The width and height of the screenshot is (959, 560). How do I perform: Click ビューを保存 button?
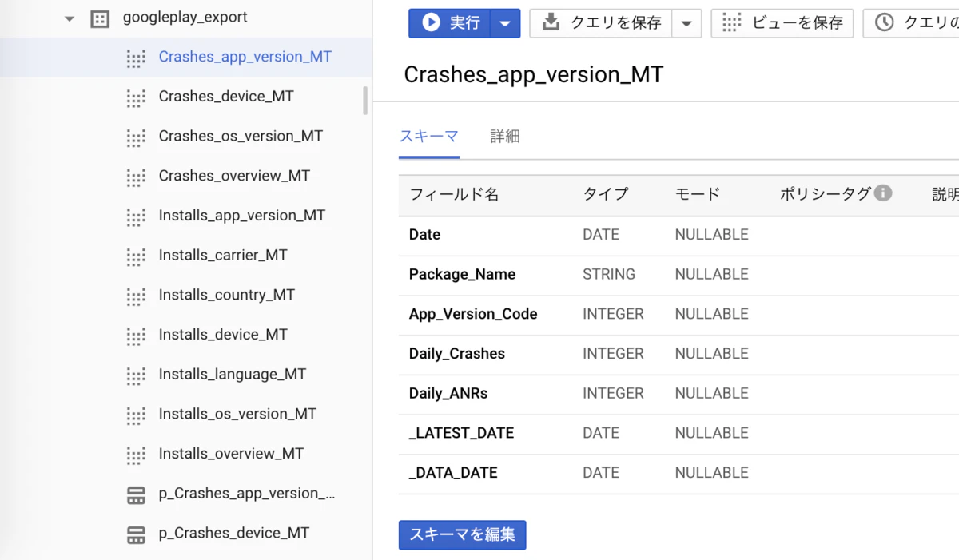[x=782, y=23]
